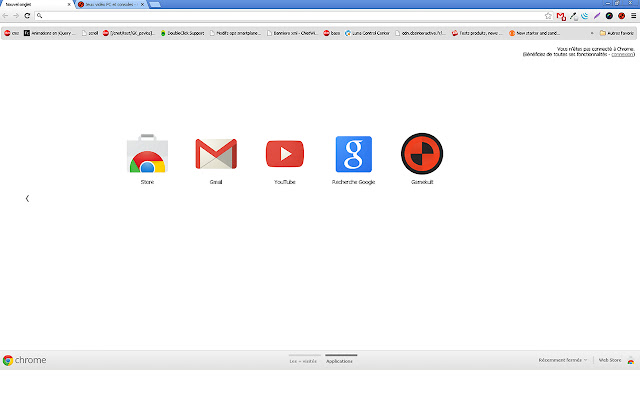The image size is (640, 400).
Task: Open the first red 'cso' bookmark
Action: point(11,33)
